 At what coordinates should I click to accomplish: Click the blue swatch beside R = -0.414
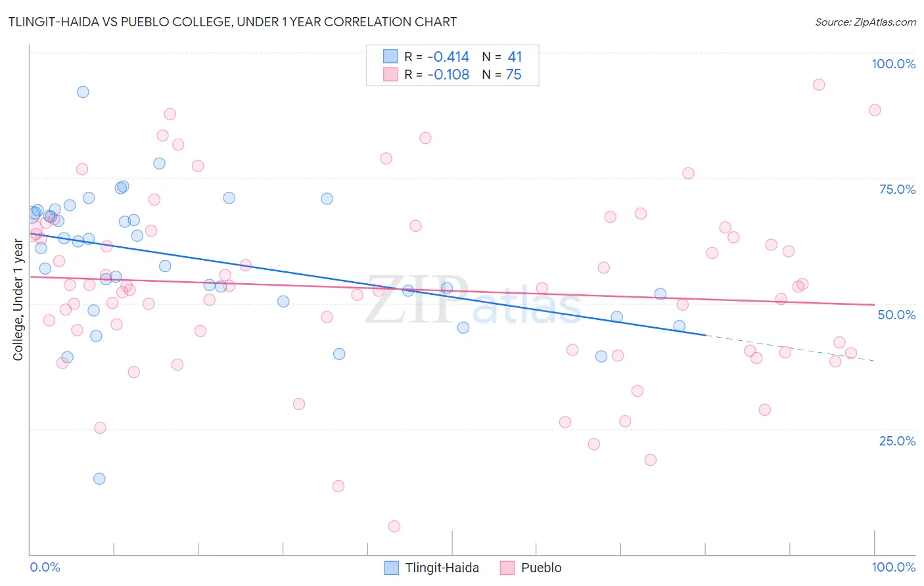click(x=390, y=56)
